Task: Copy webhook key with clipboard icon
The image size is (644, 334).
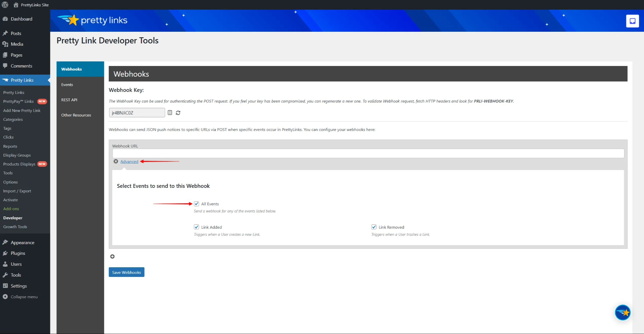Action: (x=170, y=113)
